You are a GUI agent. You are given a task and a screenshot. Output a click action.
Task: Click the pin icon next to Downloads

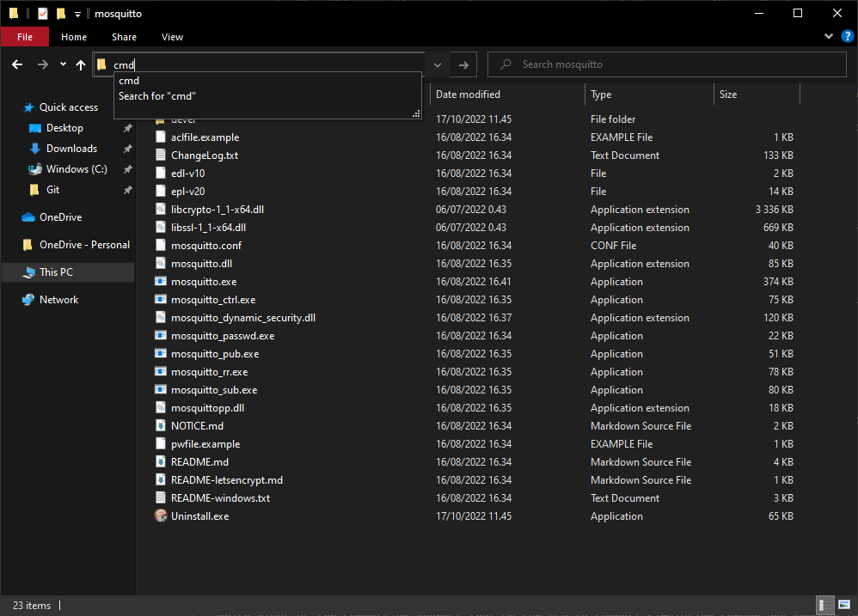coord(127,149)
